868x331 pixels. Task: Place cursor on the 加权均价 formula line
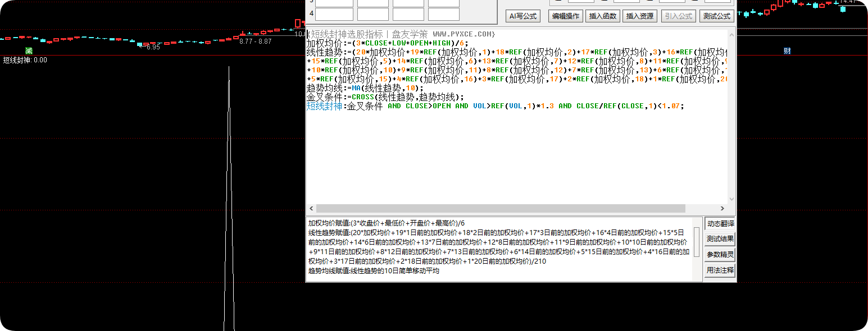tap(387, 43)
